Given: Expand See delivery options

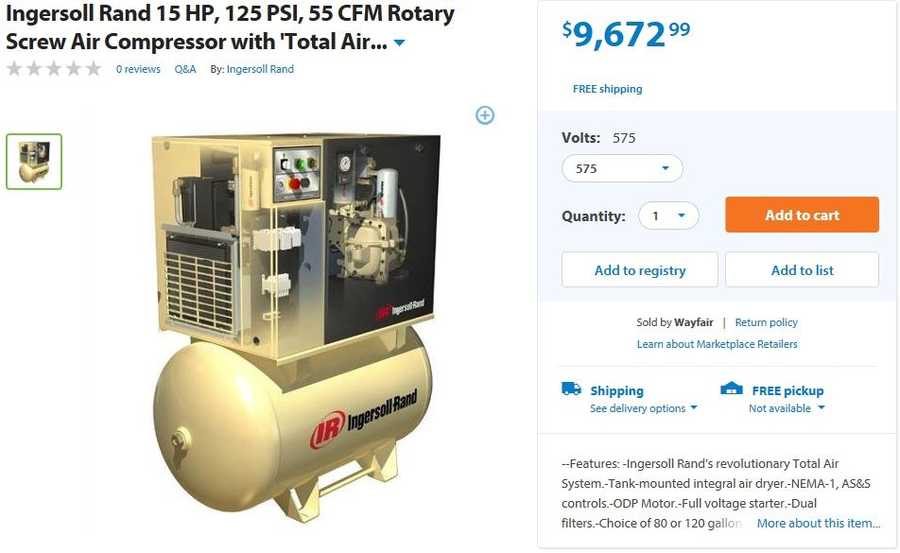Looking at the screenshot, I should pyautogui.click(x=643, y=408).
